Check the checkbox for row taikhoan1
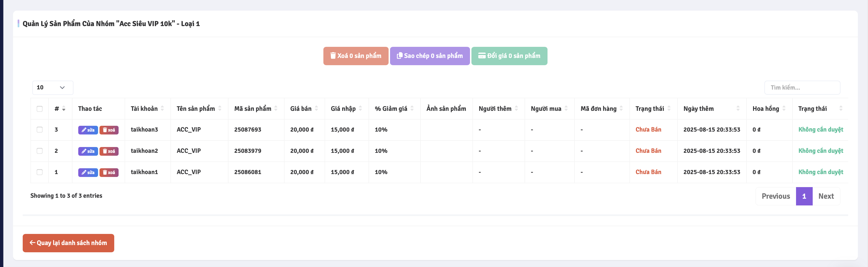Image resolution: width=868 pixels, height=267 pixels. [39, 172]
